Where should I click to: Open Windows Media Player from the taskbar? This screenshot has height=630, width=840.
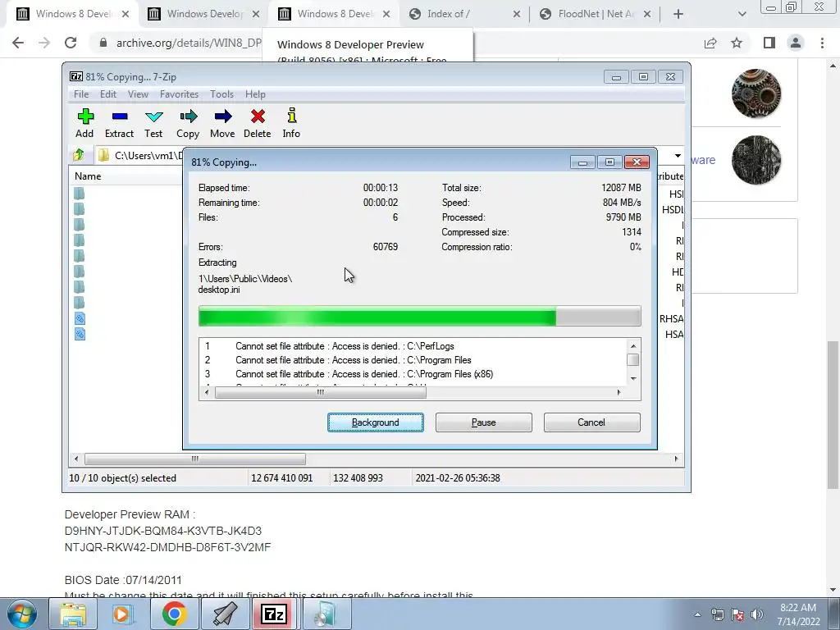tap(123, 614)
